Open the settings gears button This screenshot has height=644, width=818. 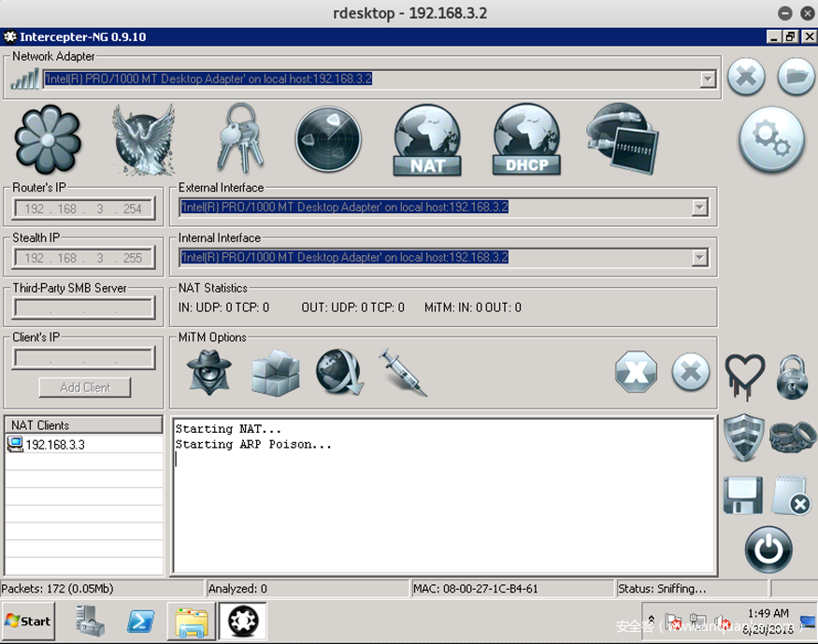click(771, 140)
